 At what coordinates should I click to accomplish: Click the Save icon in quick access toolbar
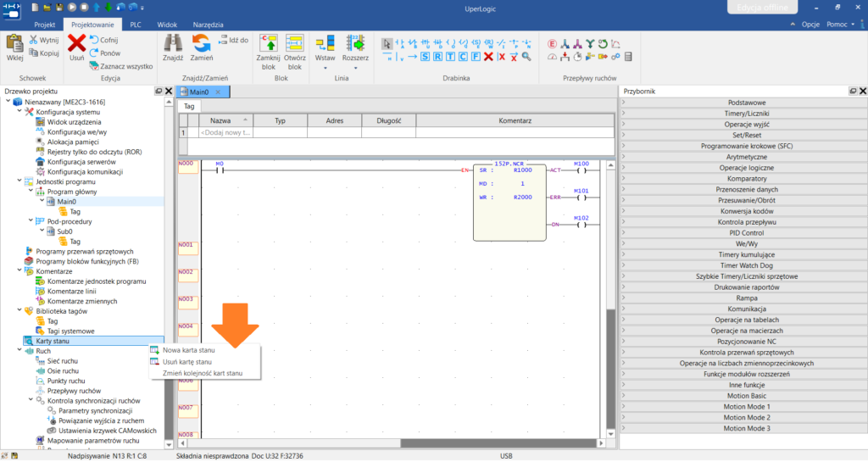pyautogui.click(x=60, y=7)
